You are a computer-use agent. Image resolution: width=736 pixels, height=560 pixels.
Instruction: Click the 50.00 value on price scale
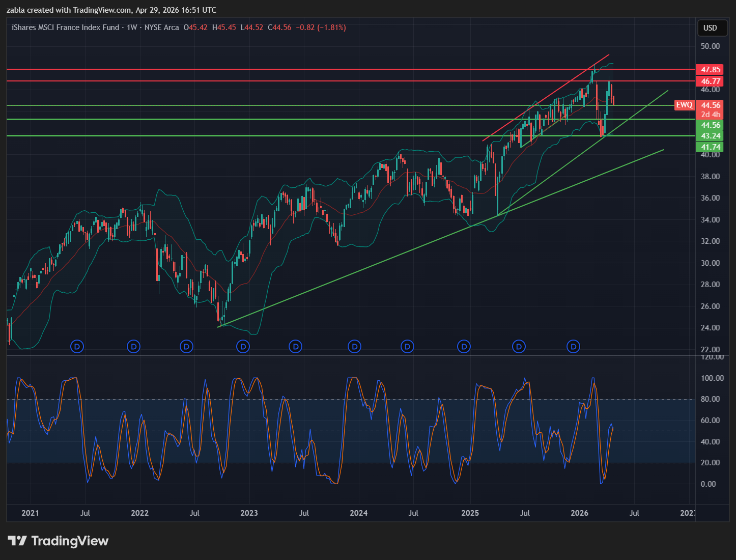click(x=710, y=46)
